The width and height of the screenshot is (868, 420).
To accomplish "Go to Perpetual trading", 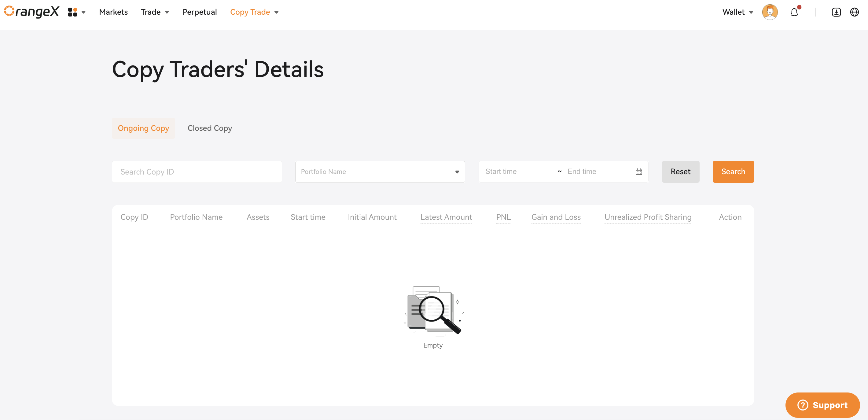I will coord(200,12).
